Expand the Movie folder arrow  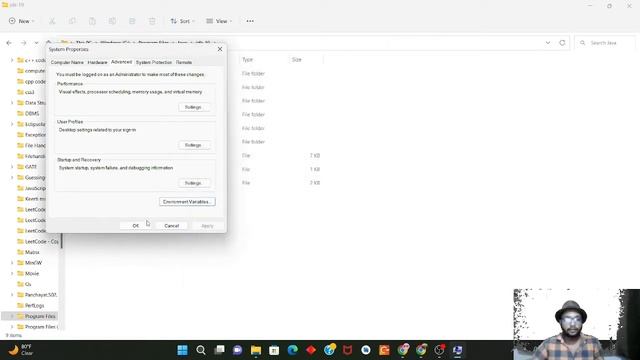click(12, 273)
